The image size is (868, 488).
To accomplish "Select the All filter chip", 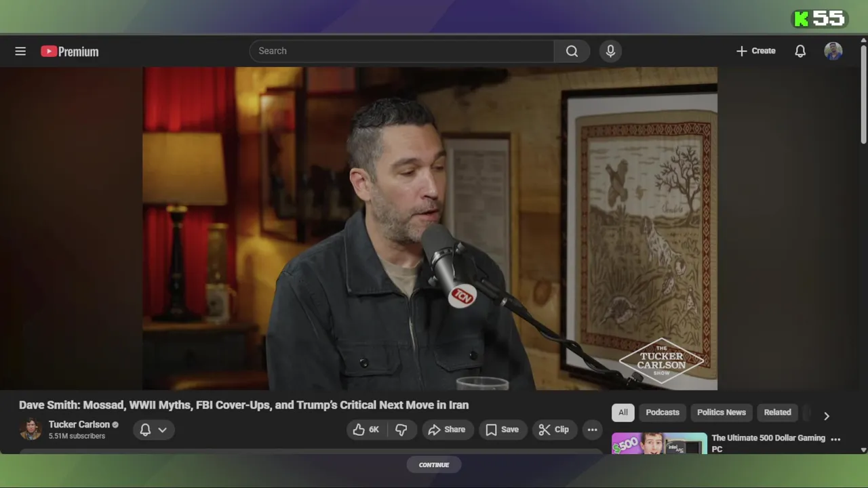I will coord(623,412).
